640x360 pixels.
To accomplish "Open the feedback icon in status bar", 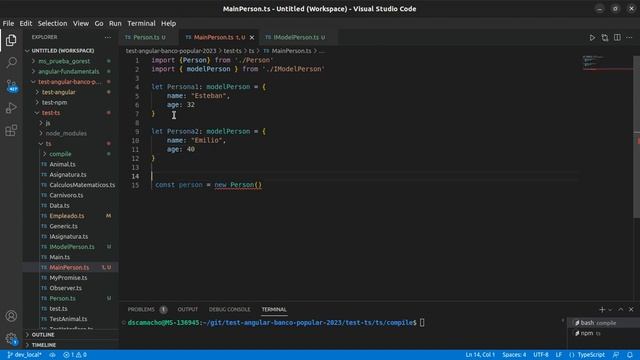I will pos(616,355).
